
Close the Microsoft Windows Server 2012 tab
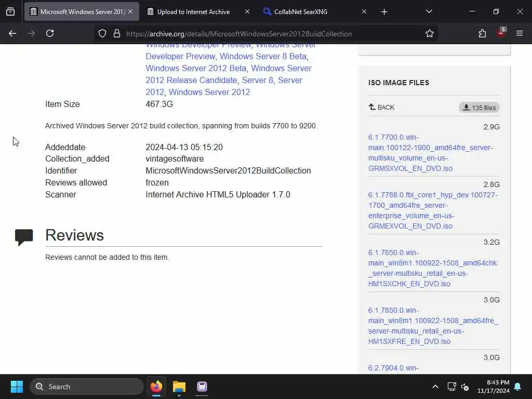point(130,11)
